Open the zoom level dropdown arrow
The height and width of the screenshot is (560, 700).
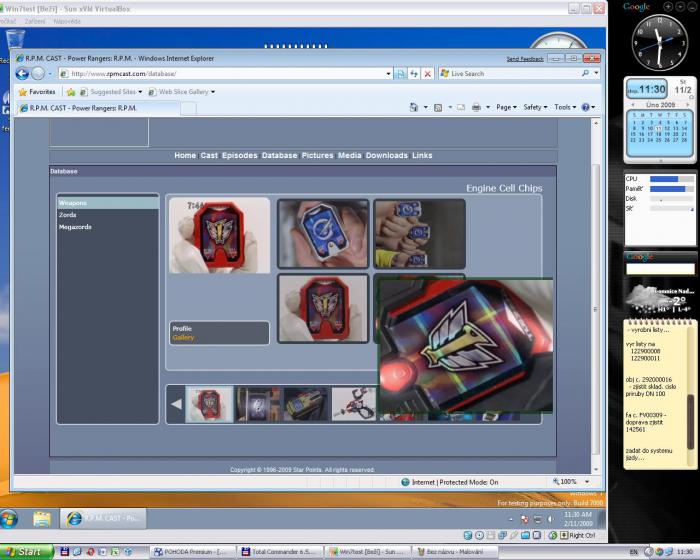(x=587, y=482)
